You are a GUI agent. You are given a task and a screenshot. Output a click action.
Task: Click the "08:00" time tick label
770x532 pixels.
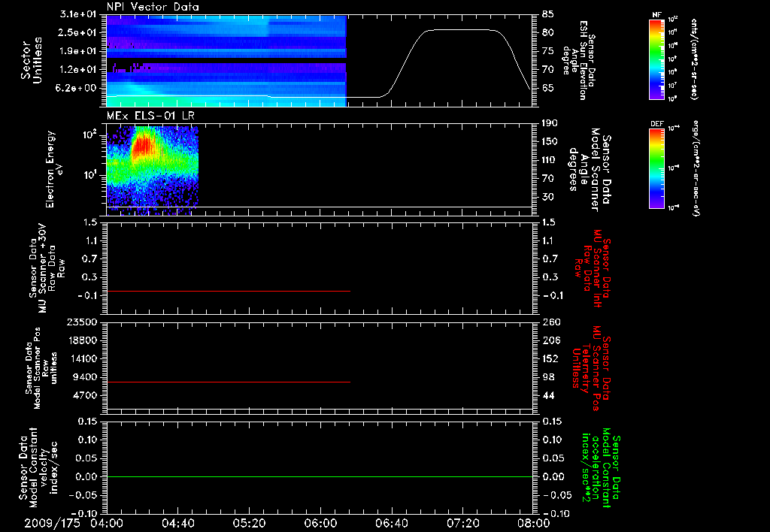pos(533,523)
